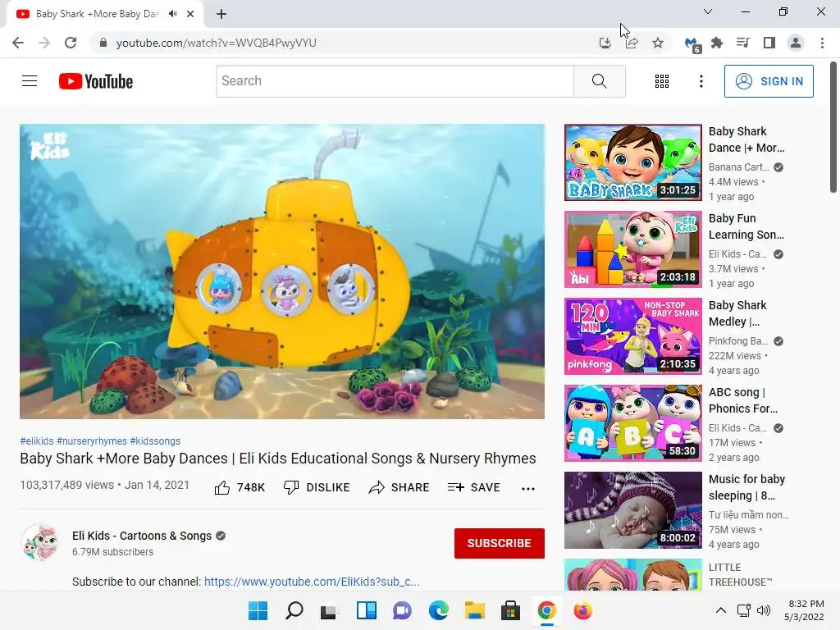Click the SIGN IN button
This screenshot has height=630, width=840.
(769, 81)
